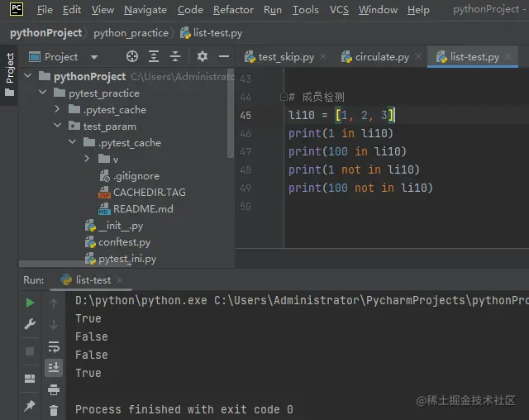
Task: Expand the first .pytest_cache folder
Action: [x=57, y=109]
